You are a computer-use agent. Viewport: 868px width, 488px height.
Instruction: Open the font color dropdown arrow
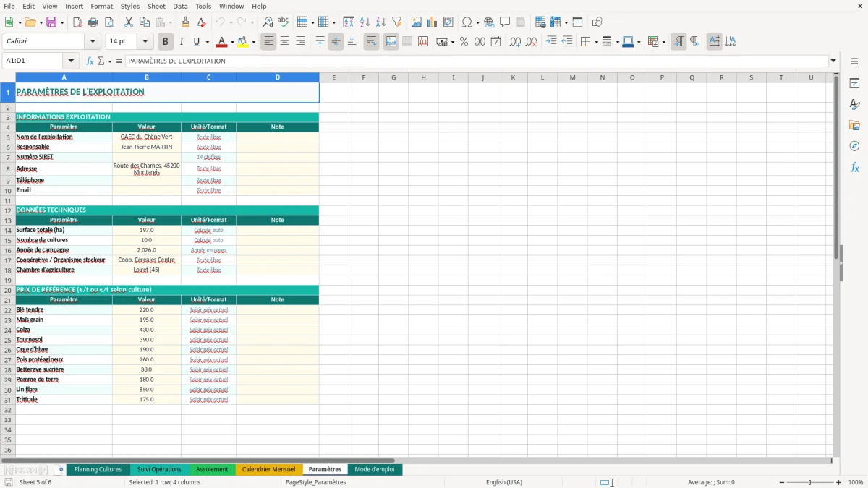coord(232,42)
